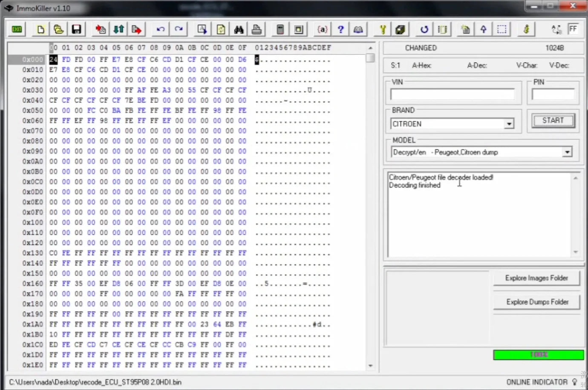Image resolution: width=588 pixels, height=390 pixels.
Task: Open the calculator toolbar icon
Action: coord(280,29)
